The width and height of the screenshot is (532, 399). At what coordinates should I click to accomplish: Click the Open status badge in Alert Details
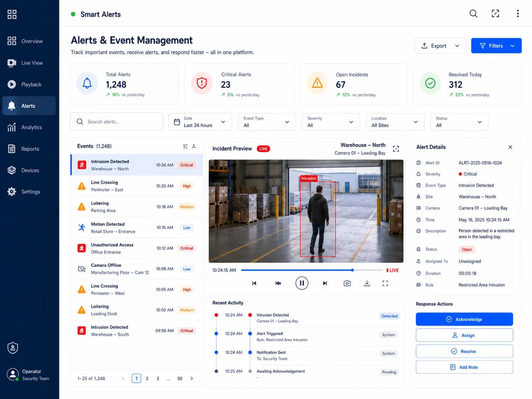(467, 249)
